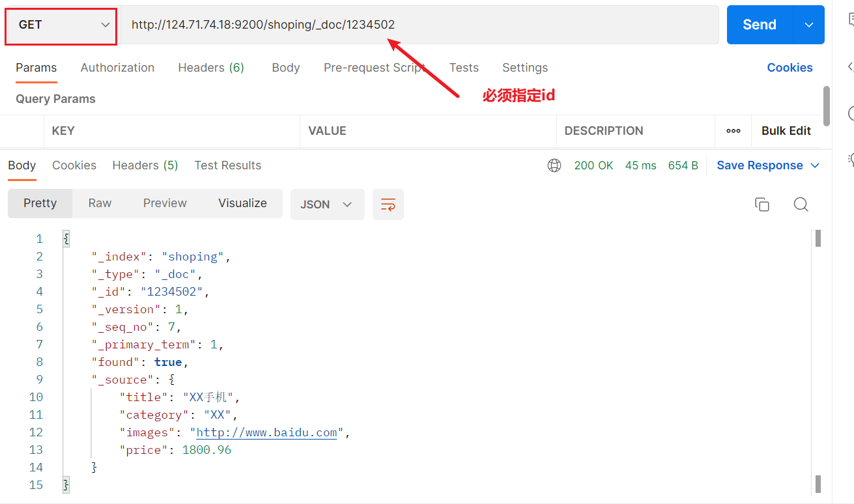This screenshot has height=504, width=854.
Task: Click the 45 ms response time
Action: tap(641, 165)
